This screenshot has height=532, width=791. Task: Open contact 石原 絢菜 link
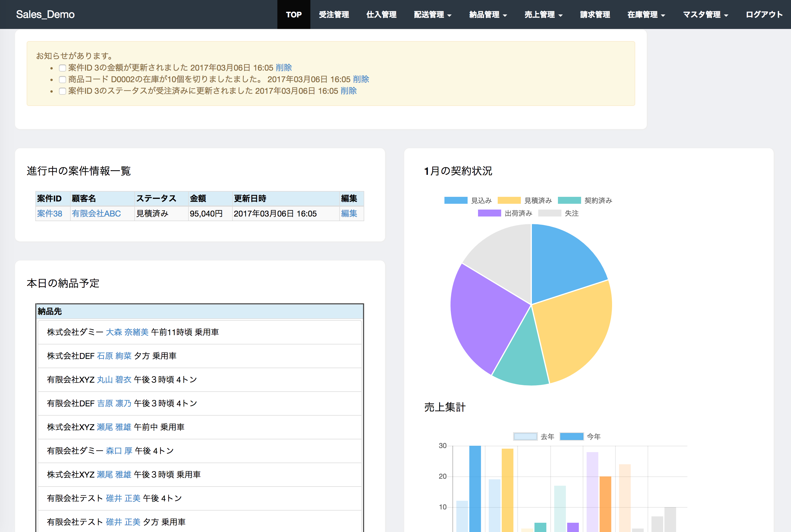click(114, 356)
